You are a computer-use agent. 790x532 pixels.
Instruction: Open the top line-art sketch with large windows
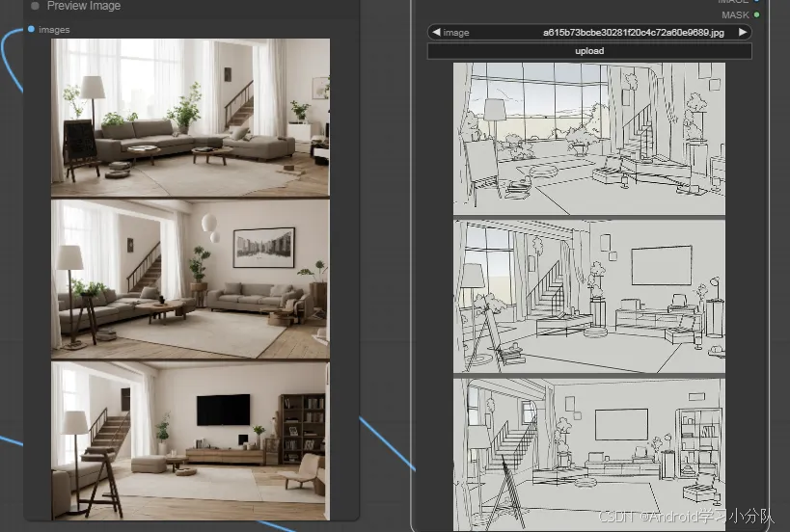589,139
